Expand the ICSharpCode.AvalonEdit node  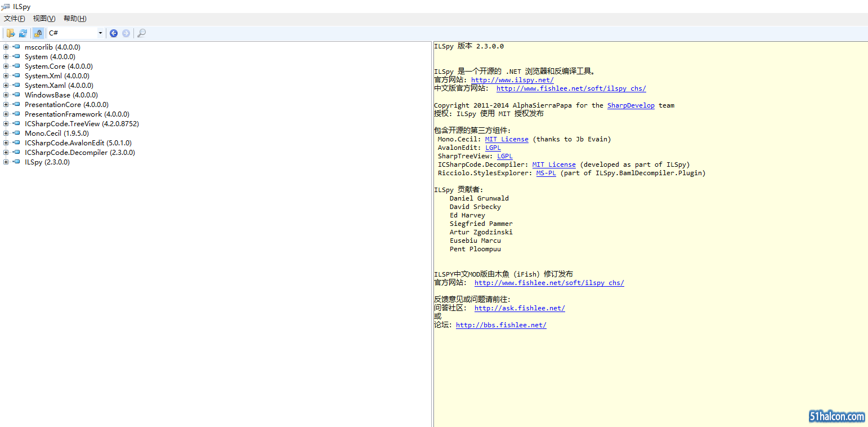[6, 143]
